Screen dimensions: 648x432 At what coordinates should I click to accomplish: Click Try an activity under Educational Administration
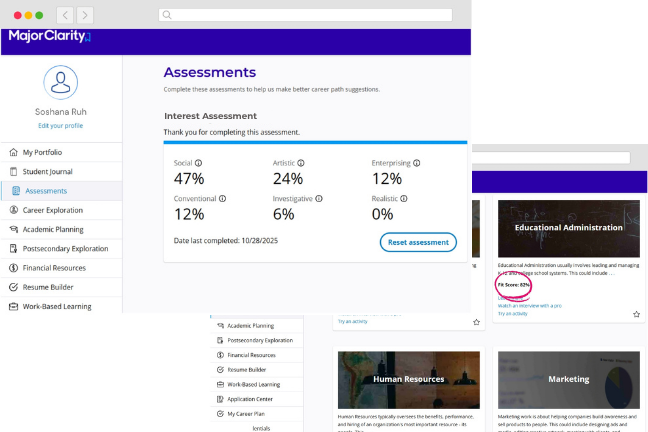point(512,314)
